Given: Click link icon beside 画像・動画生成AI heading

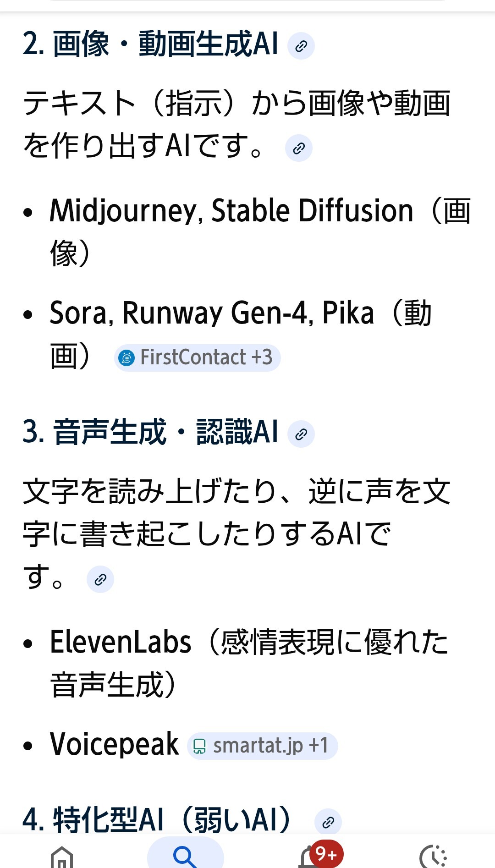Looking at the screenshot, I should 301,46.
